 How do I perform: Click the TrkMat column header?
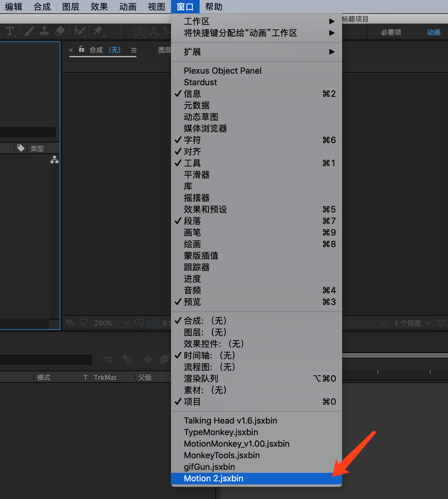[105, 377]
